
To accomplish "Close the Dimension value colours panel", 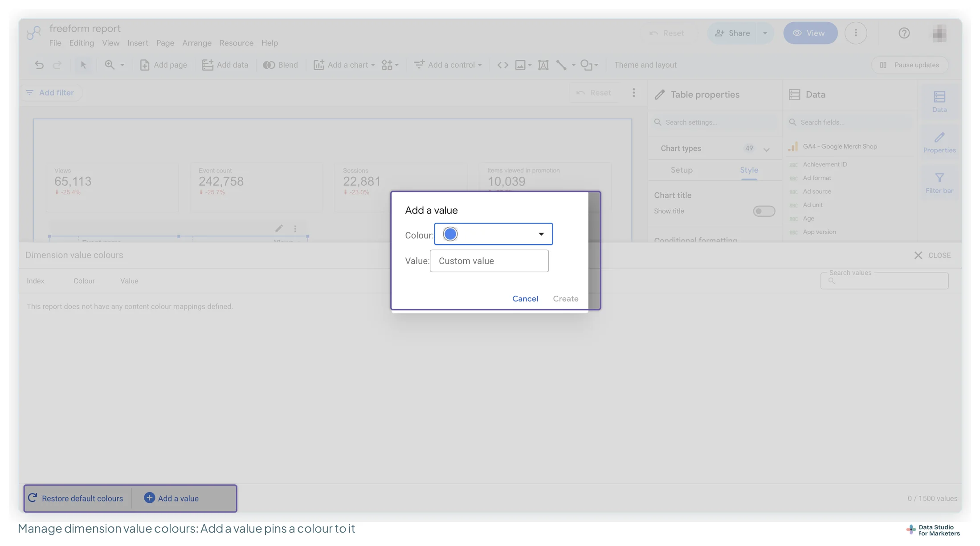I will point(932,255).
